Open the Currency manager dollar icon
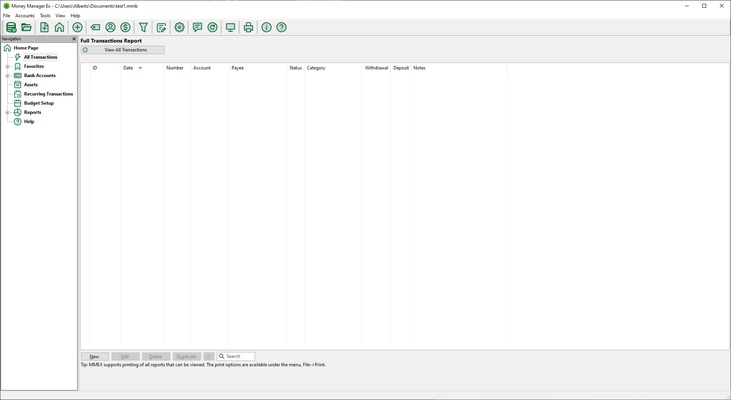 coord(125,28)
